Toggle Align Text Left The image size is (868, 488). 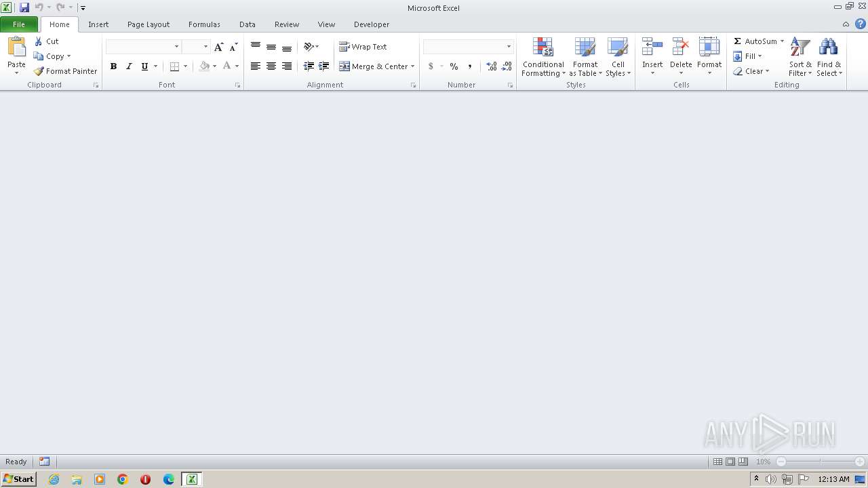(256, 66)
